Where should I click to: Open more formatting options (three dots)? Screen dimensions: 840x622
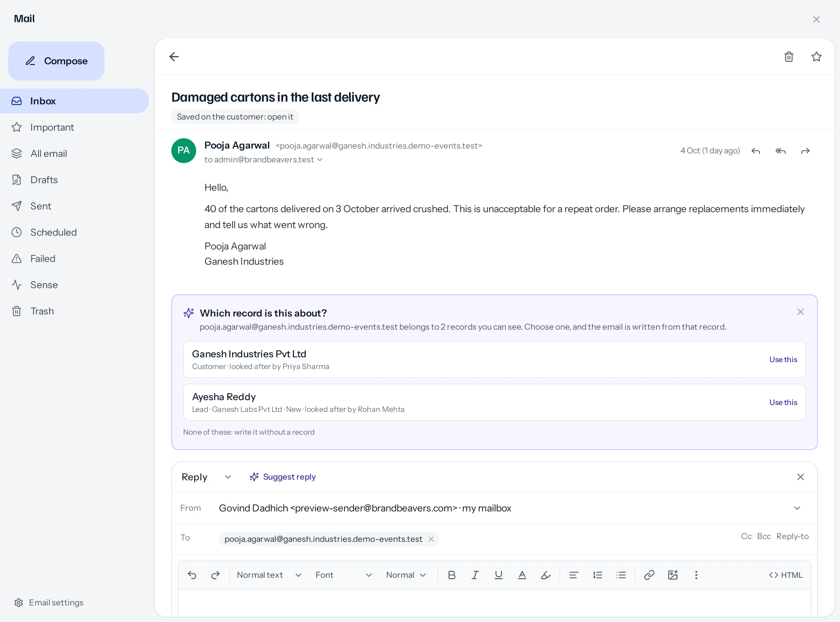[696, 575]
